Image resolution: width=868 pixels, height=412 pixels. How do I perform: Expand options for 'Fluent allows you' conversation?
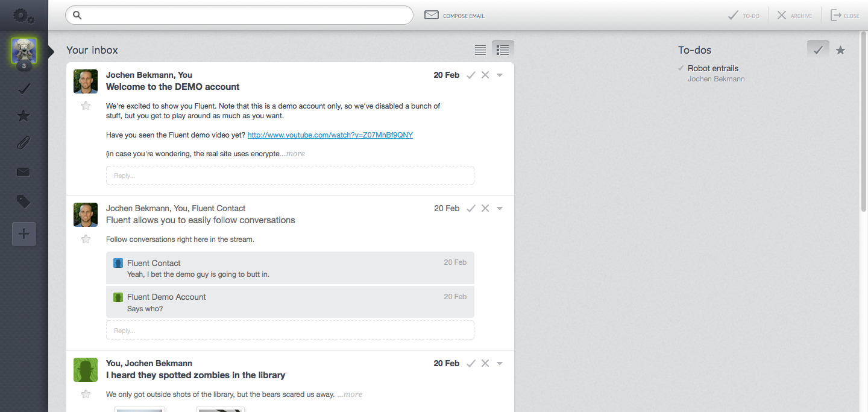500,209
